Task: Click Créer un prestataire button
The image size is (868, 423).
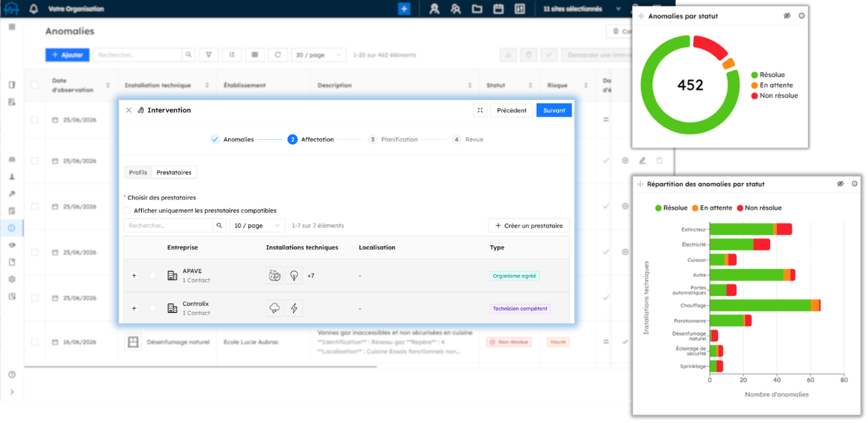Action: [x=529, y=226]
